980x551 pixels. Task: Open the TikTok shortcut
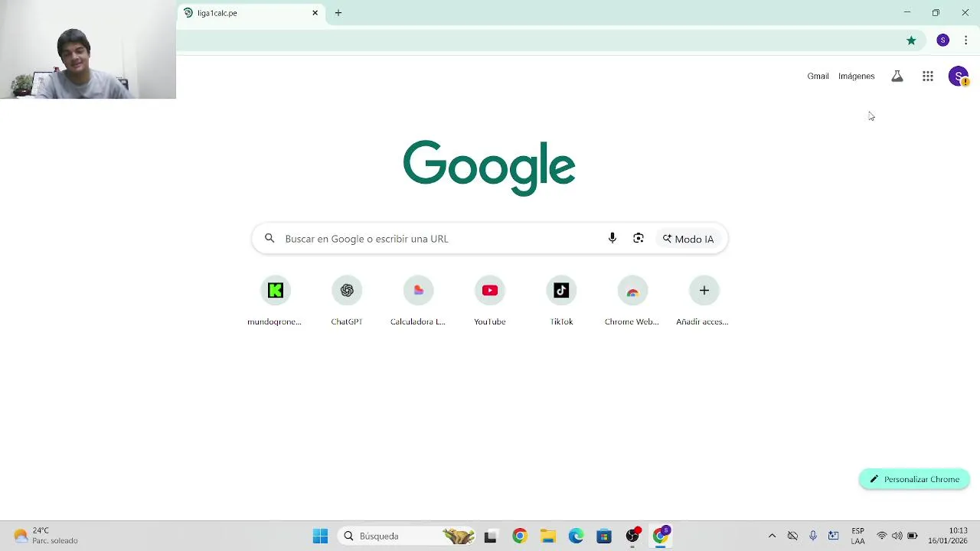point(561,301)
